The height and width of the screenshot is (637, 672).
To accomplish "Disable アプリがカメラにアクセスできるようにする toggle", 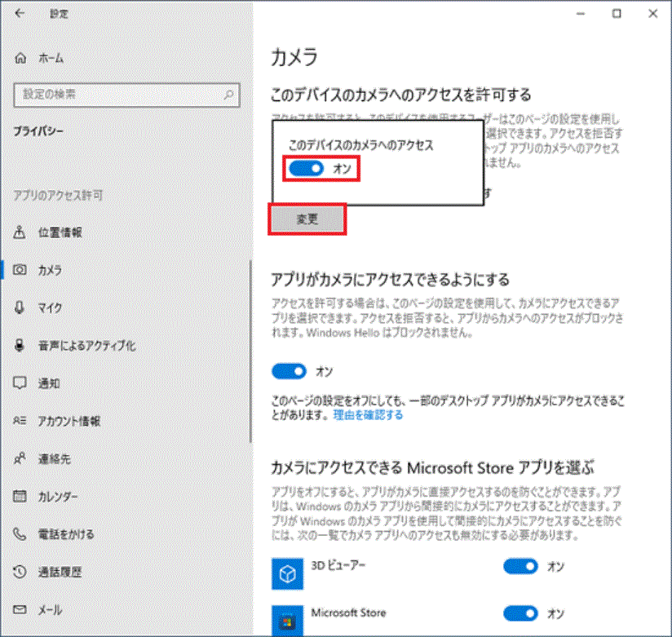I will [289, 371].
